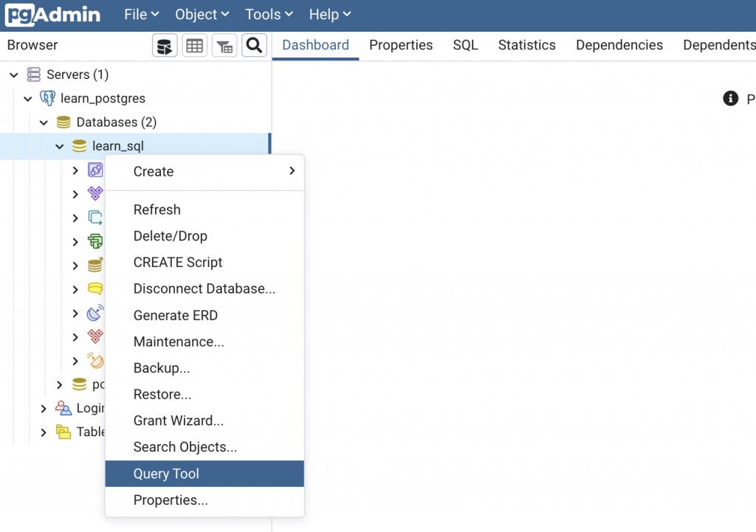The width and height of the screenshot is (756, 532).
Task: Select the green Extensions icon
Action: 95,241
